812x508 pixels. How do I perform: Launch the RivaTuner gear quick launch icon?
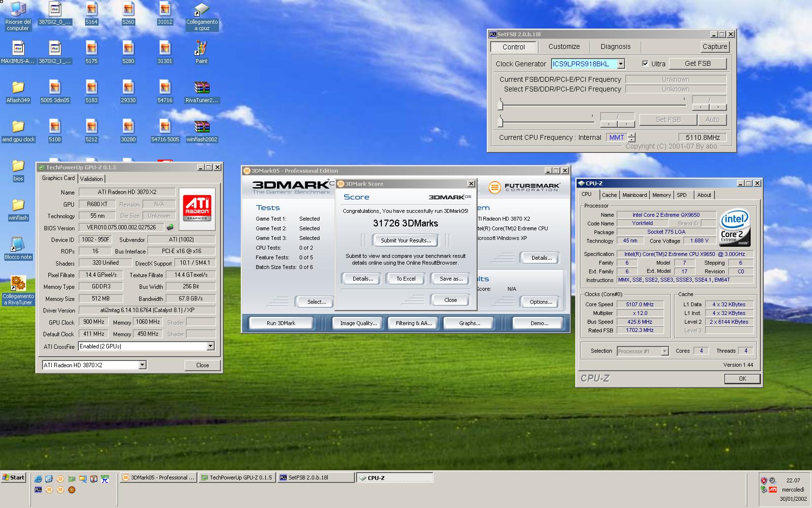click(72, 490)
